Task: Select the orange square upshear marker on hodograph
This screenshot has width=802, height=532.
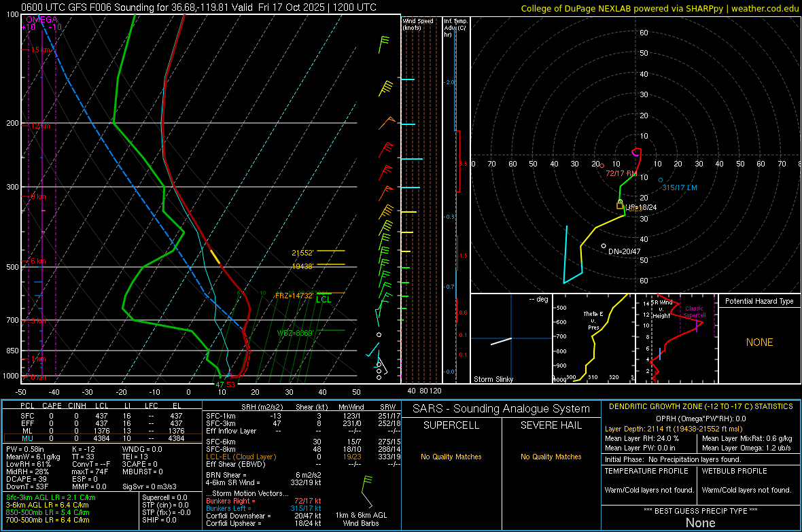Action: pos(620,206)
